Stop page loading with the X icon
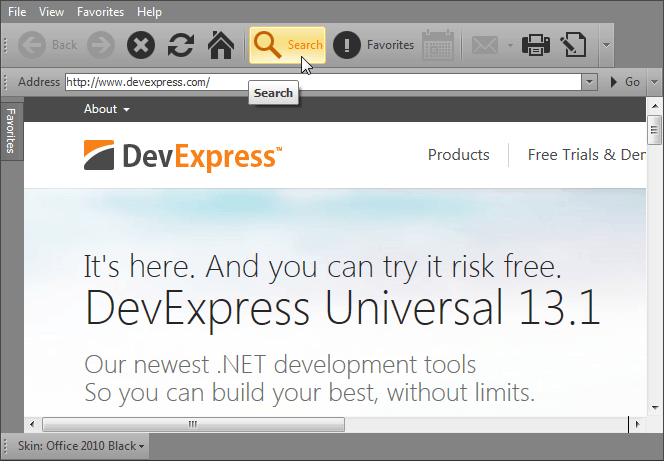Image resolution: width=664 pixels, height=461 pixels. [x=141, y=45]
